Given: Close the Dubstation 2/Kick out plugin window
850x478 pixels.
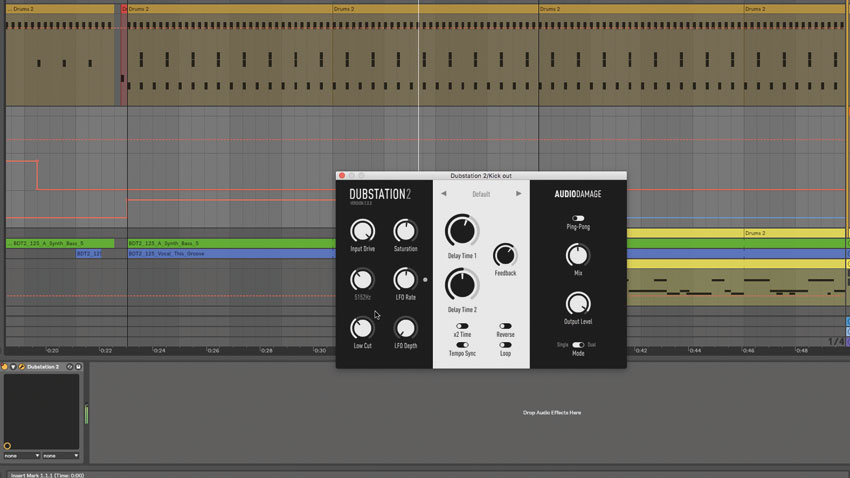Looking at the screenshot, I should click(x=342, y=176).
